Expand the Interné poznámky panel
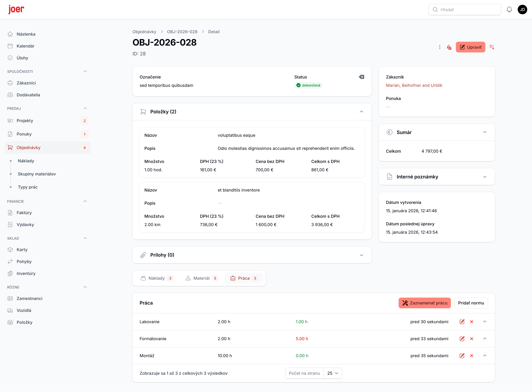The width and height of the screenshot is (532, 392). click(484, 177)
